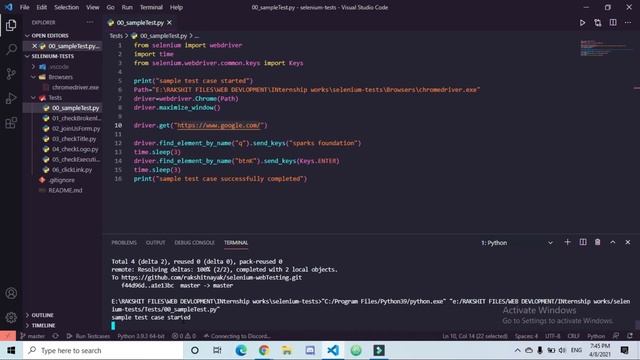Change UTF-8 encoding in status bar
640x360 pixels.
pyautogui.click(x=553, y=336)
